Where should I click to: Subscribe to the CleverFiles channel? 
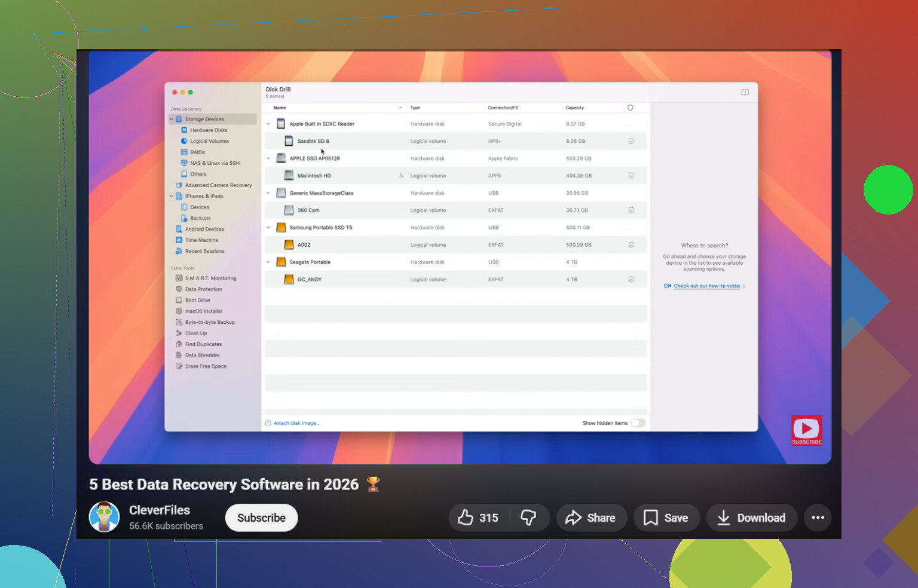(x=261, y=518)
